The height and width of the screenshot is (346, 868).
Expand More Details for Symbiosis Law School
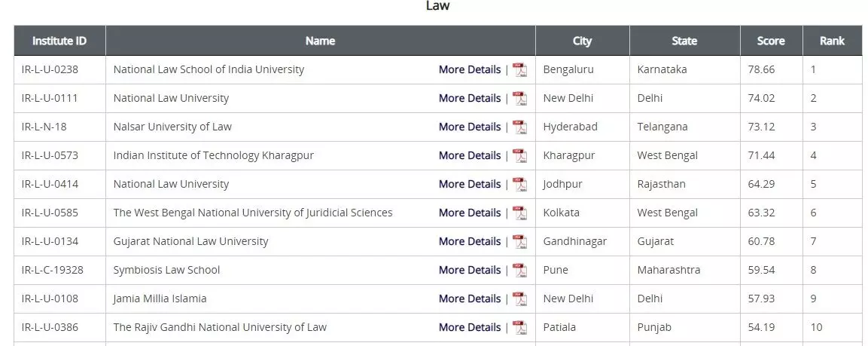[x=470, y=270]
